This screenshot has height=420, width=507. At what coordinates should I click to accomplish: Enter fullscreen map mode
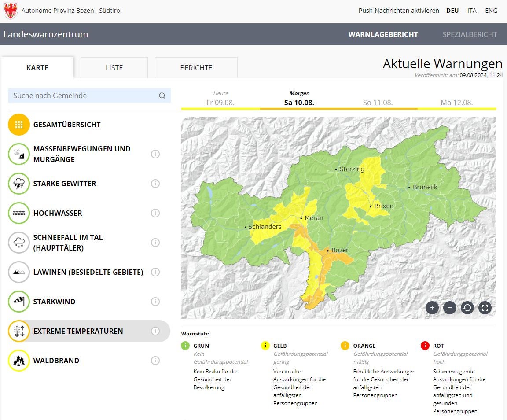pyautogui.click(x=485, y=308)
